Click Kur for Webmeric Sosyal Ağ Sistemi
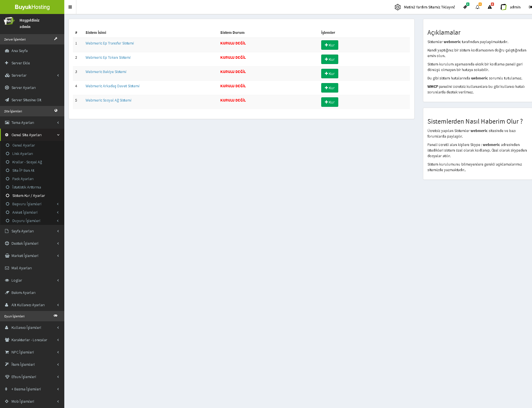 tap(330, 102)
